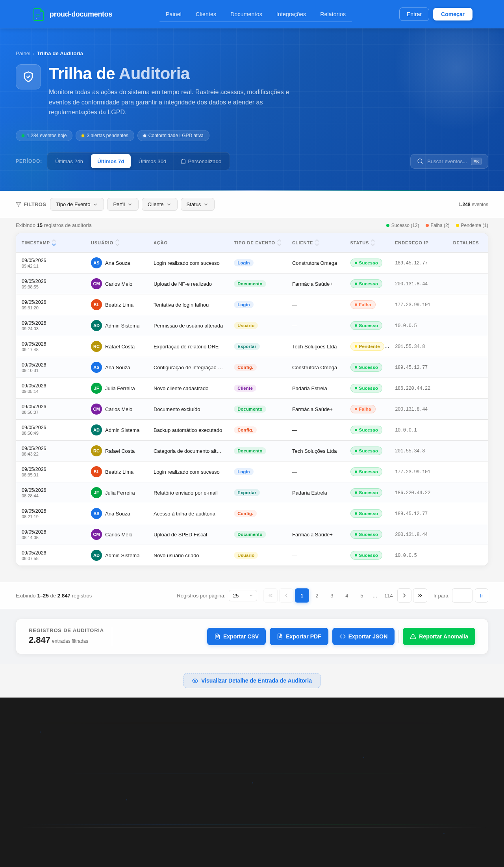The height and width of the screenshot is (867, 504).
Task: Click the JF avatar in the 09:05:14 row
Action: click(96, 388)
